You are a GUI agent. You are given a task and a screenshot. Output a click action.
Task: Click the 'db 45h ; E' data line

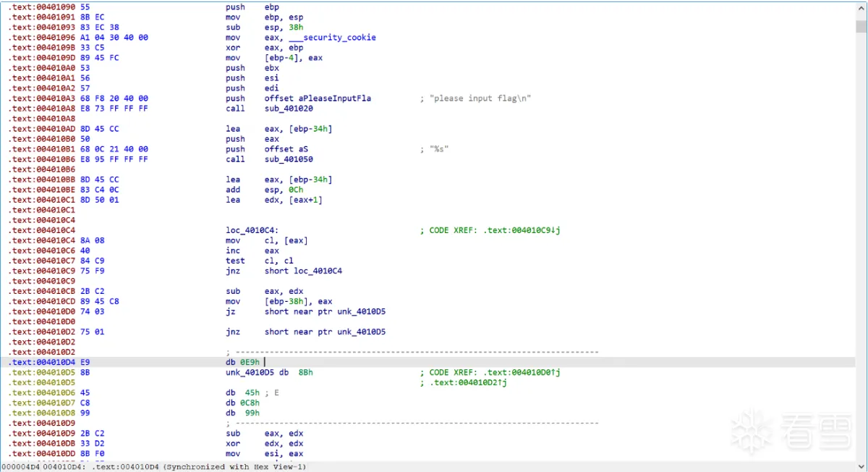pyautogui.click(x=252, y=392)
